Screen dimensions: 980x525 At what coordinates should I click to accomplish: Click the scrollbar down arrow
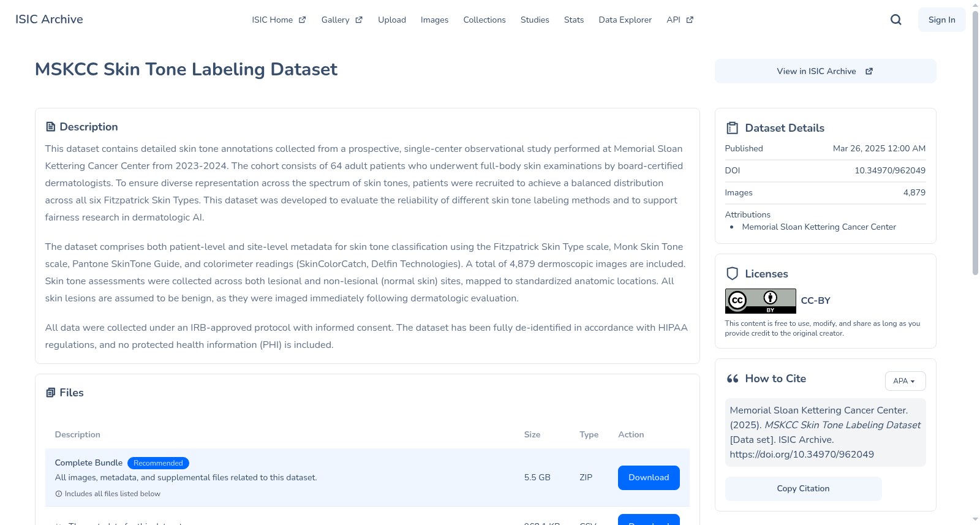click(975, 520)
